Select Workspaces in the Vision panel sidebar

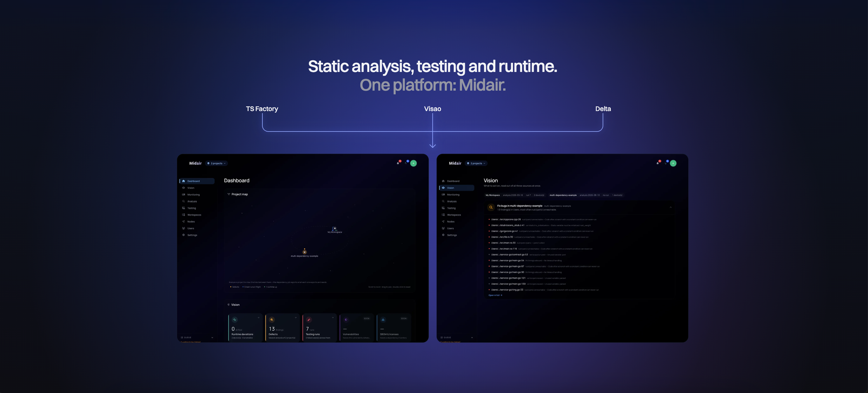[x=457, y=215]
